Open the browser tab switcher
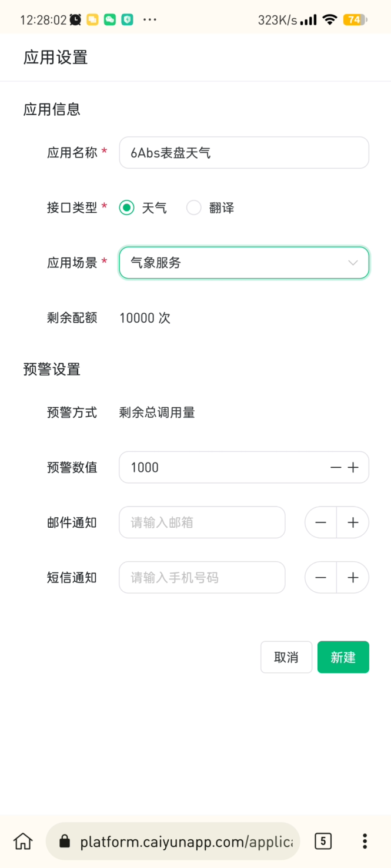This screenshot has height=868, width=391. pyautogui.click(x=323, y=841)
